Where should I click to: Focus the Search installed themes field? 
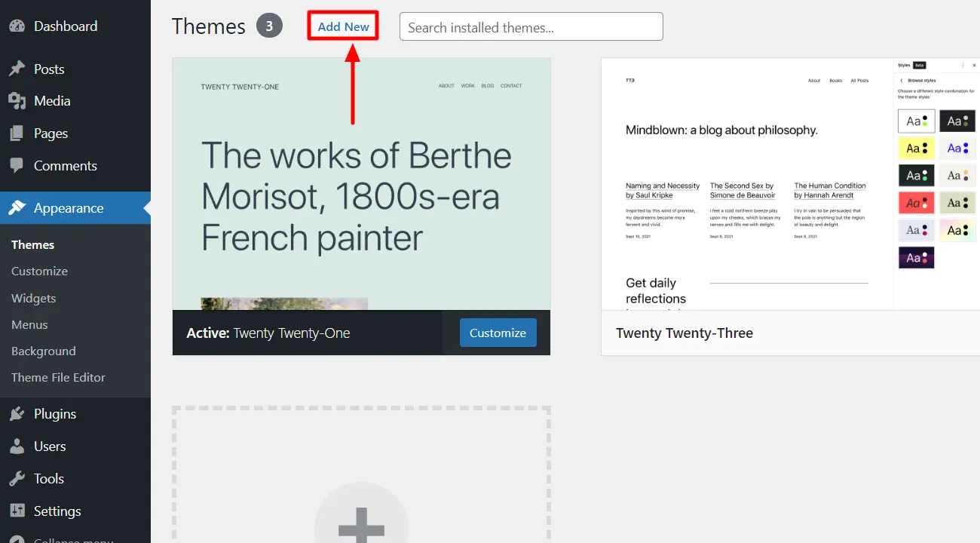coord(531,27)
